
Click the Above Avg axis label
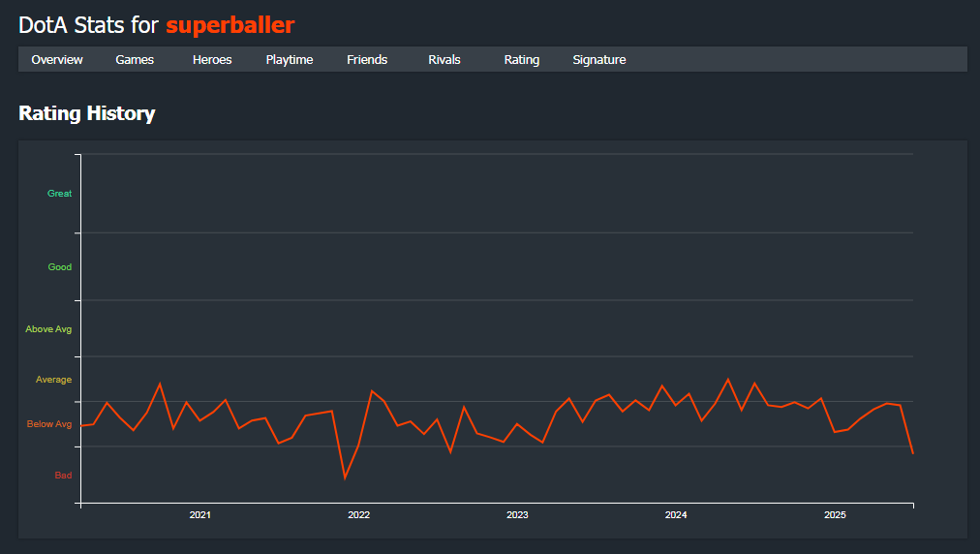coord(48,329)
